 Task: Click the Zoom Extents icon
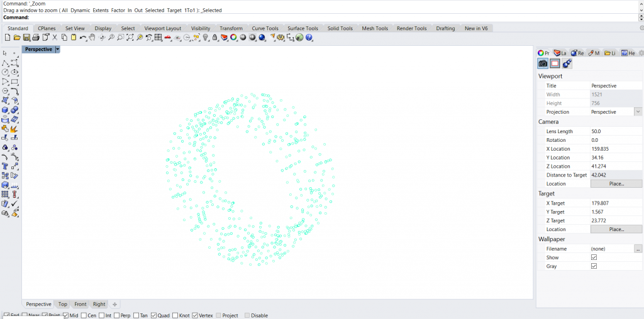click(130, 37)
